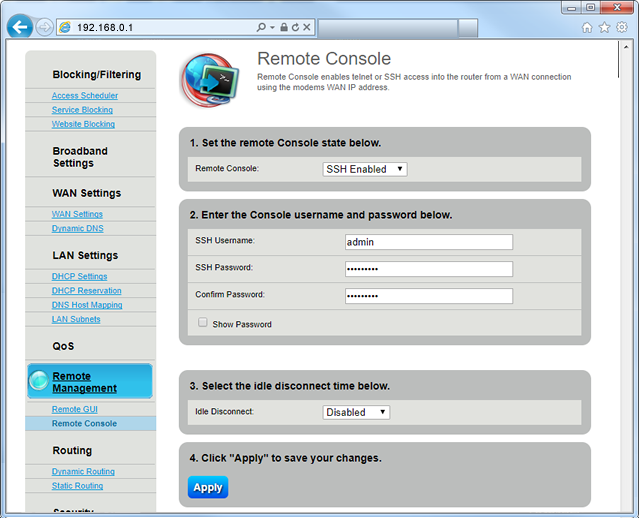Open the address bar autocomplete dropdown arrow
The height and width of the screenshot is (518, 639).
click(272, 27)
